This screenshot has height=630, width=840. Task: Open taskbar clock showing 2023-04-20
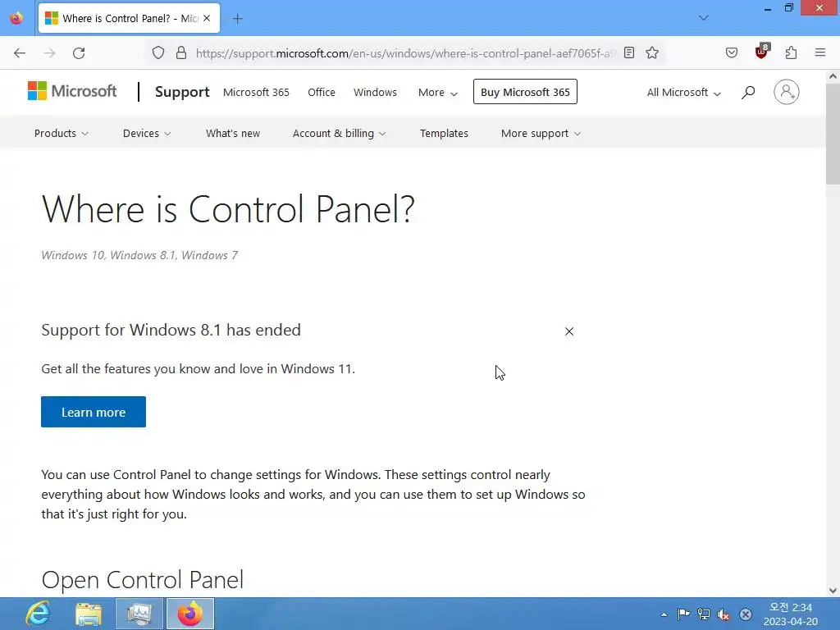pyautogui.click(x=791, y=614)
